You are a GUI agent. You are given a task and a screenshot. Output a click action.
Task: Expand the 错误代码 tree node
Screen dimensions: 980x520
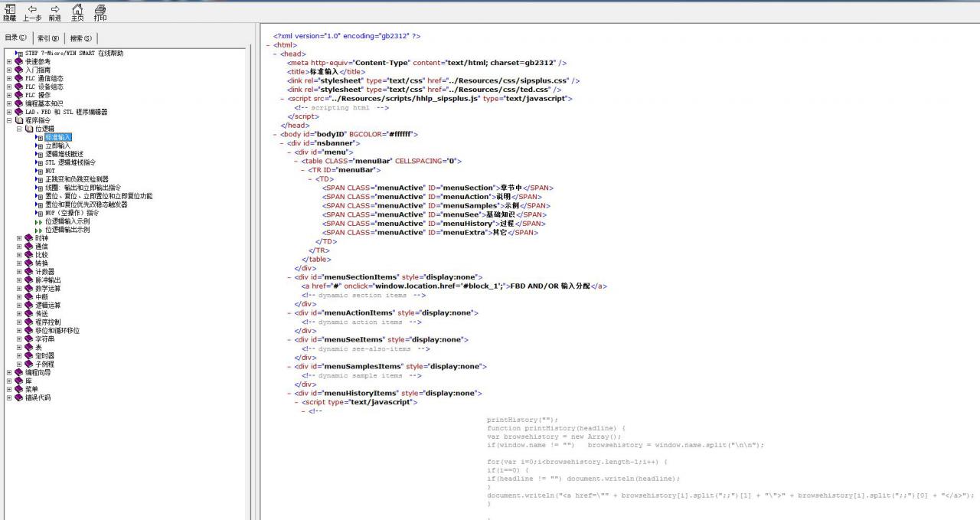(x=9, y=398)
